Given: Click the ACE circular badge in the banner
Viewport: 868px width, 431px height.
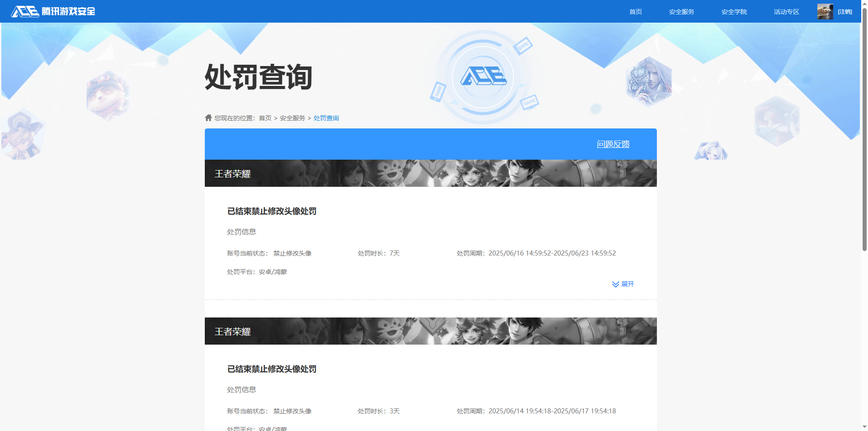Looking at the screenshot, I should 482,77.
